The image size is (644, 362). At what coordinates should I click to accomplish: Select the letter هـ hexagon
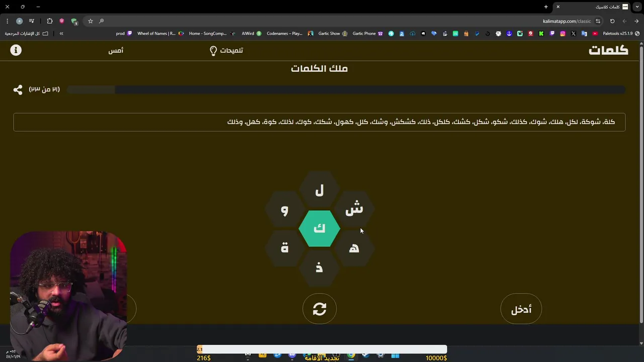(354, 247)
